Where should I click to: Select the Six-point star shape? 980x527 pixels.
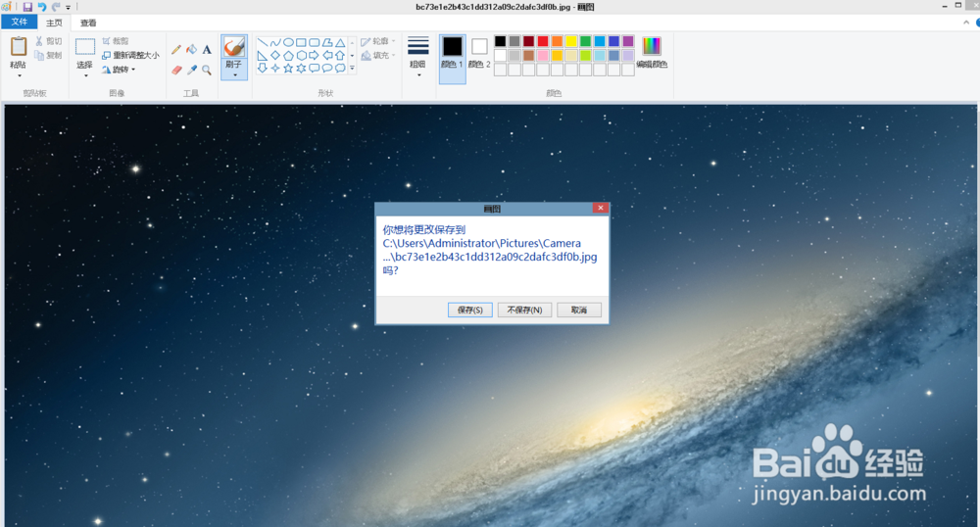point(301,68)
